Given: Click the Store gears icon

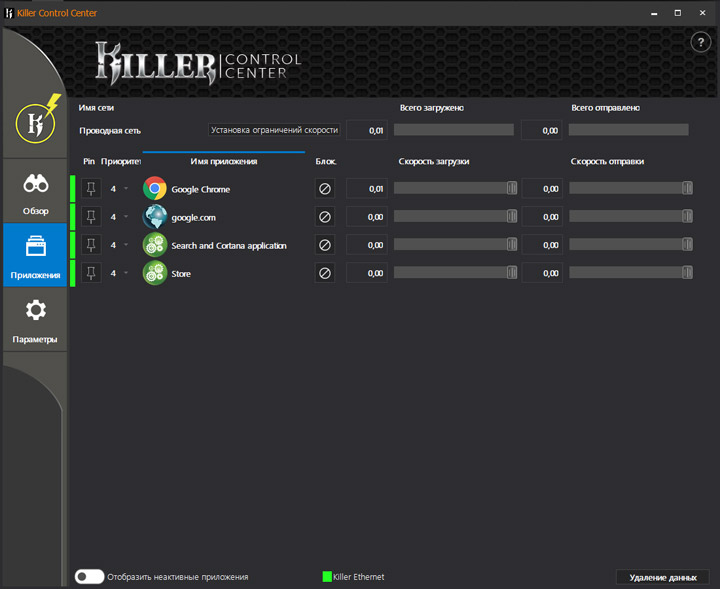Looking at the screenshot, I should click(x=155, y=273).
